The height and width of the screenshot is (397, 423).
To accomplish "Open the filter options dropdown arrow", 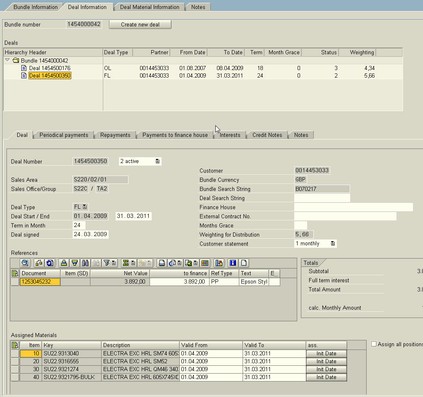I will 114,263.
